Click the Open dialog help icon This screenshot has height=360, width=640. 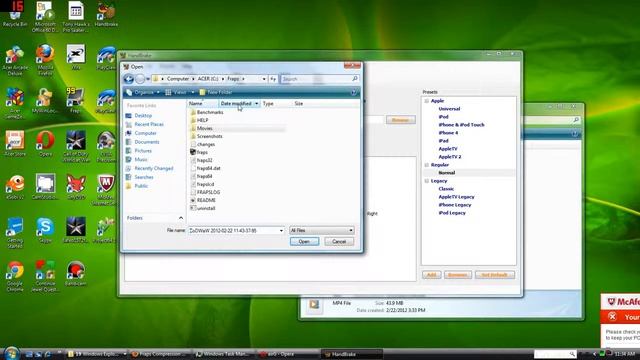click(x=353, y=93)
